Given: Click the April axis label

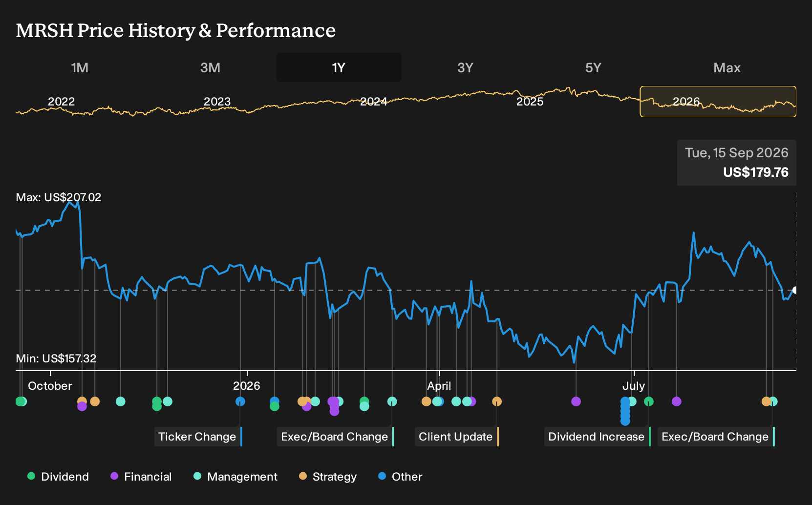Looking at the screenshot, I should pyautogui.click(x=439, y=386).
